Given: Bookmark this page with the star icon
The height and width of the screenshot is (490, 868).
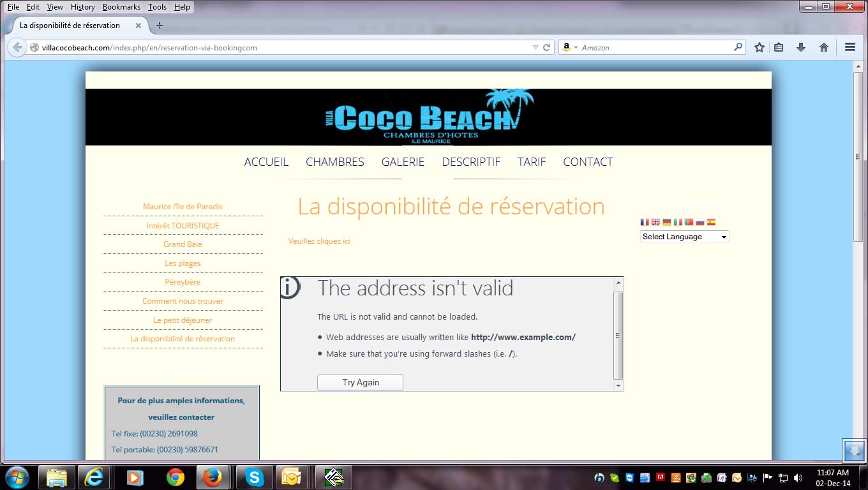Looking at the screenshot, I should (x=759, y=47).
